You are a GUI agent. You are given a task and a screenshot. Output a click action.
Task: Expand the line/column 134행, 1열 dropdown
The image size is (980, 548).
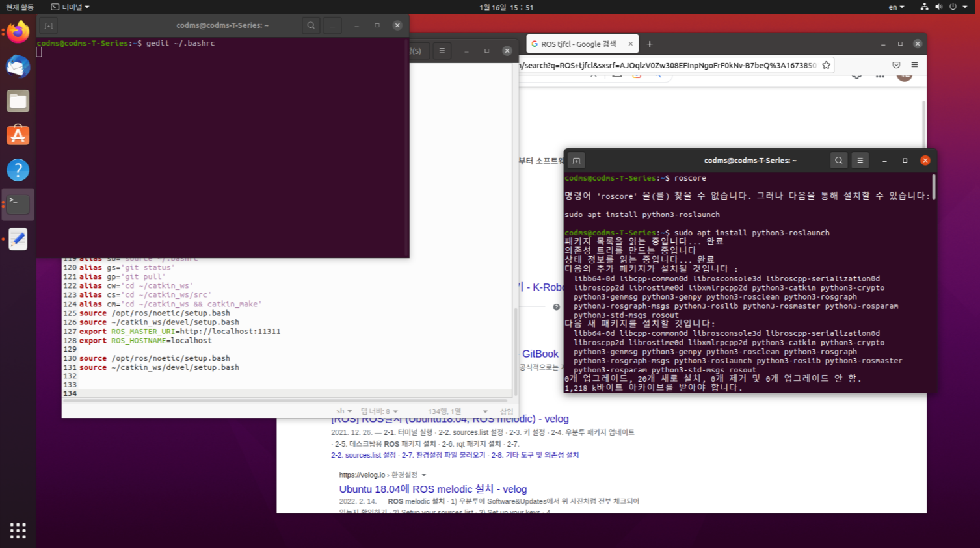[457, 411]
